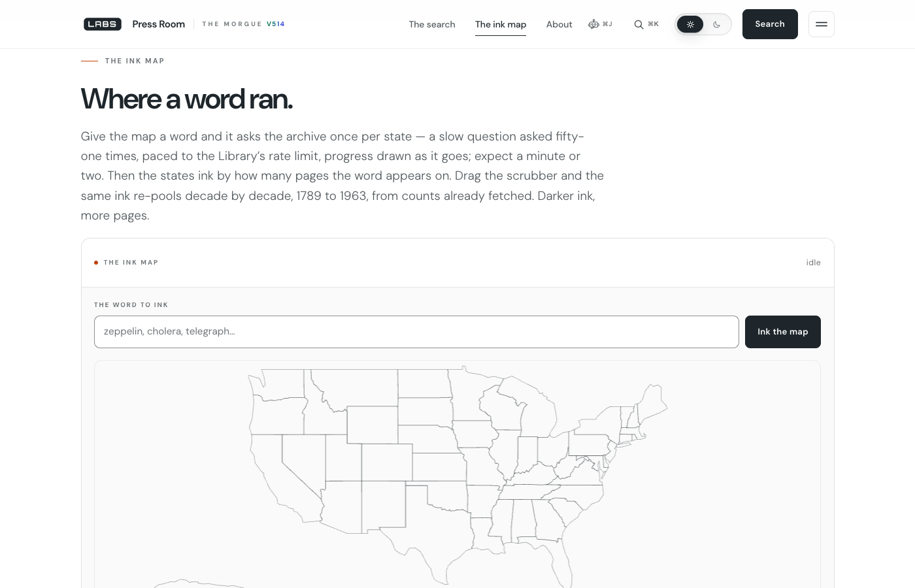Focus the word to ink input field

pos(416,332)
